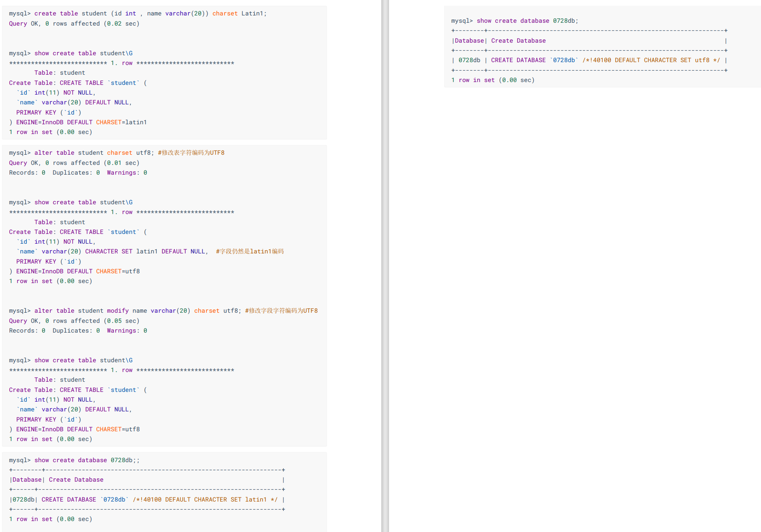Click the 'alter table student charset utf8;' command
Screen dimensions: 761x532
pyautogui.click(x=82, y=153)
